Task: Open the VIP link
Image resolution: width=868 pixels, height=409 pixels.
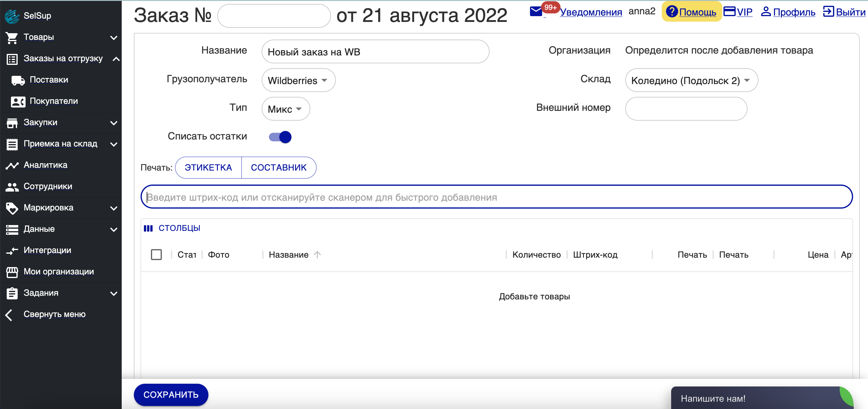Action: click(744, 12)
